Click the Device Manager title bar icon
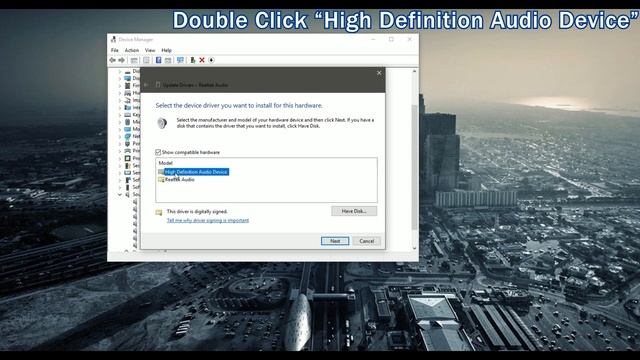Viewport: 640px width, 360px height. point(113,39)
